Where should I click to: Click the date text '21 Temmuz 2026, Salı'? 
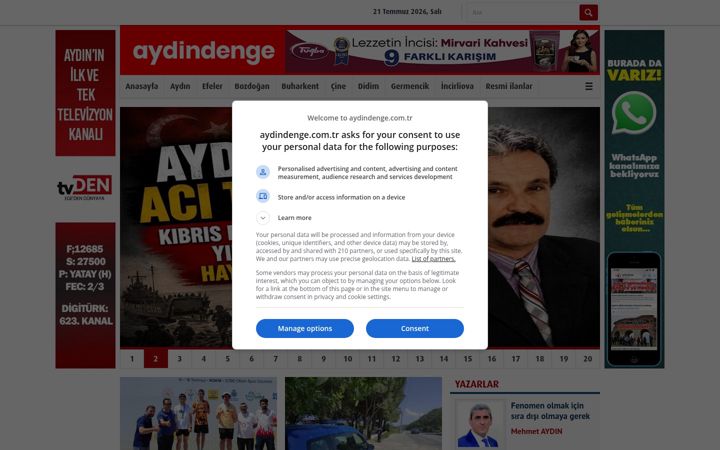pyautogui.click(x=407, y=12)
